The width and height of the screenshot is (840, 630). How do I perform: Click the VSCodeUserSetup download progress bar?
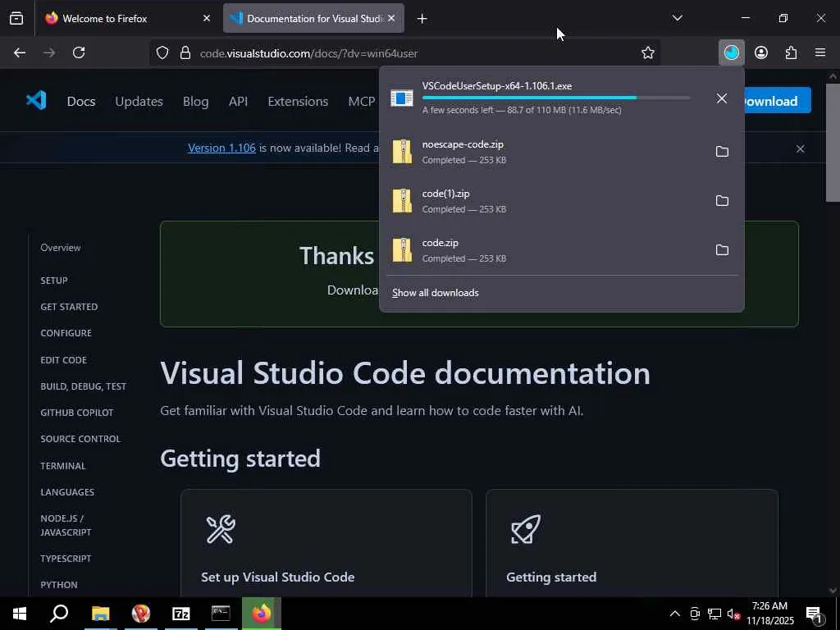(x=556, y=98)
